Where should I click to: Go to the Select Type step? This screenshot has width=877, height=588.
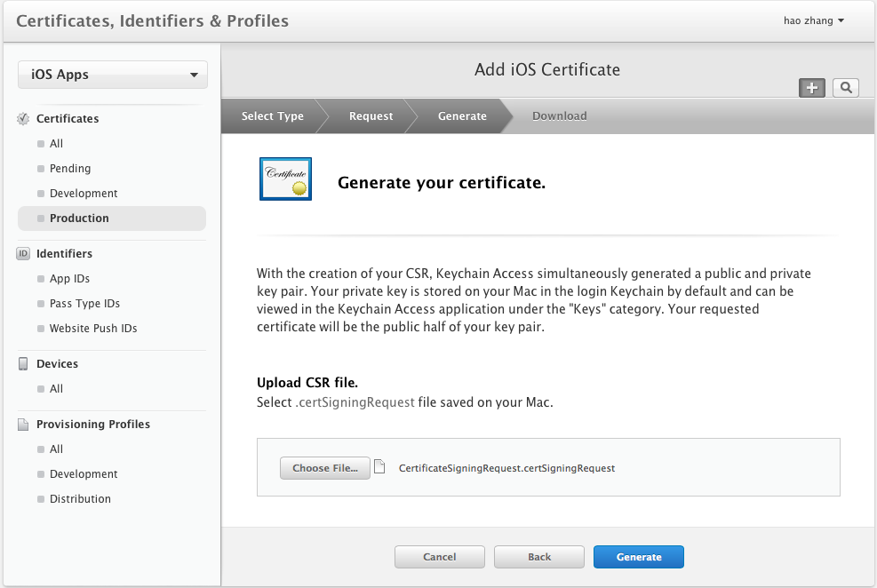click(272, 116)
